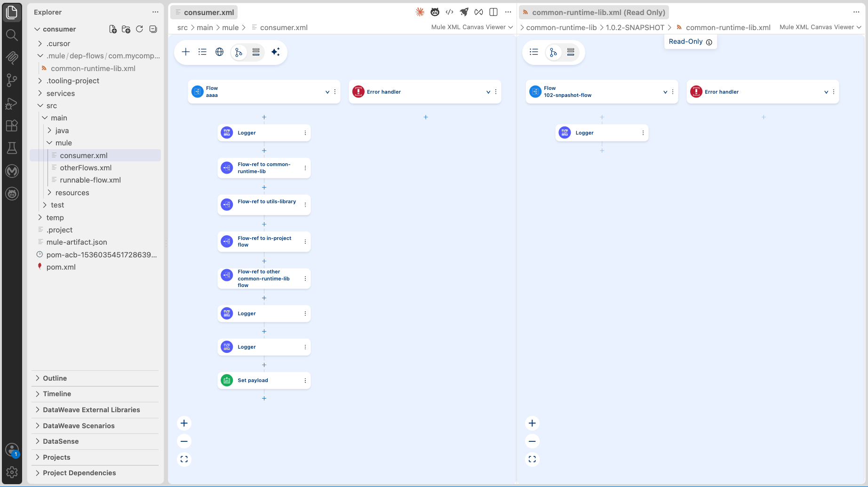Expand the Timeline section
Screen dimensions: 868x487
[x=95, y=394]
